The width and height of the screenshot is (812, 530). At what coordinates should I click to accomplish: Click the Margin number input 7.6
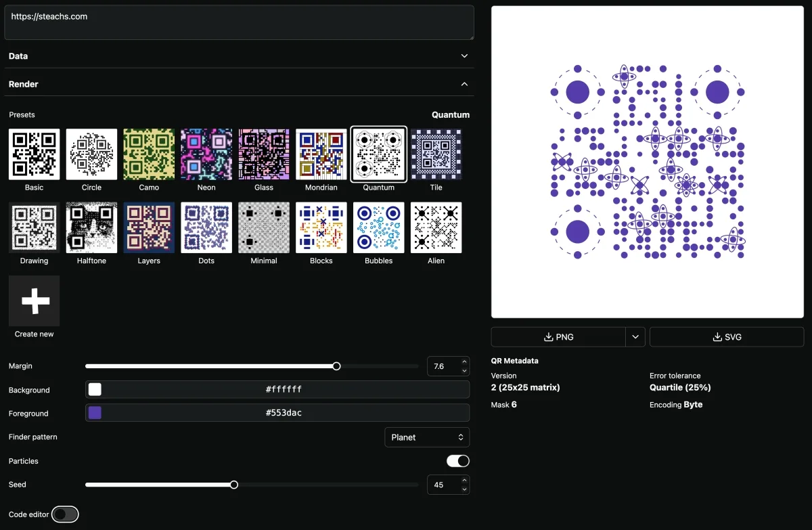(x=444, y=366)
